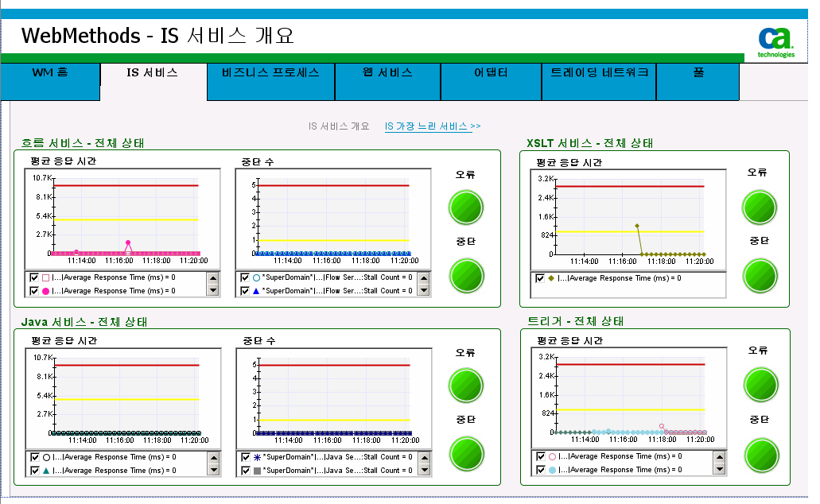Click the 흐름 서비스 - 전체 상태 heading
The height and width of the screenshot is (504, 820).
click(82, 143)
